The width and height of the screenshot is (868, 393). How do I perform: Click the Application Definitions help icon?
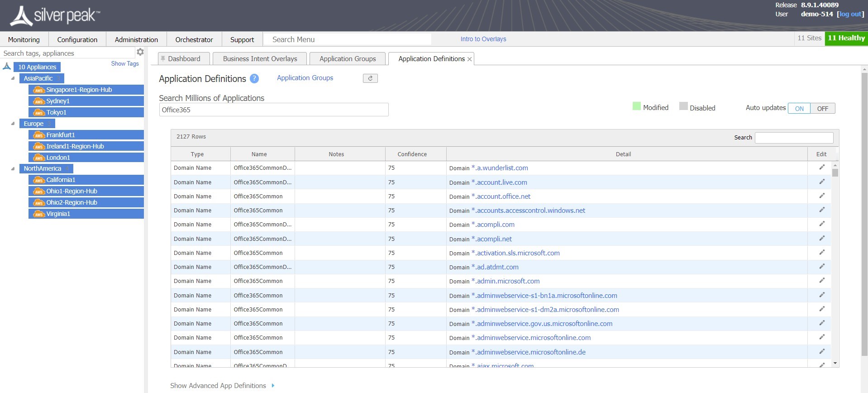pos(254,79)
